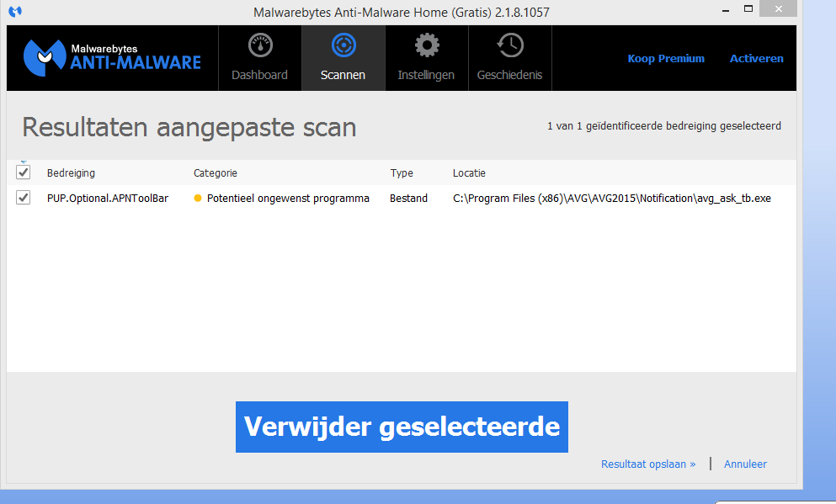Close the Malwarebytes window
The image size is (836, 504).
click(x=779, y=9)
